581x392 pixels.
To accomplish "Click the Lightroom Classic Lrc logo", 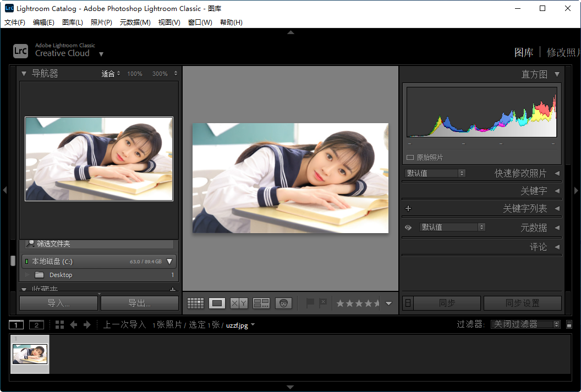I will point(20,51).
